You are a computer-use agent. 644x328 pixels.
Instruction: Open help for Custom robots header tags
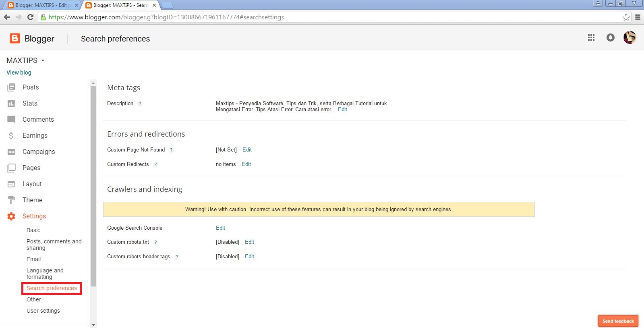click(x=177, y=257)
